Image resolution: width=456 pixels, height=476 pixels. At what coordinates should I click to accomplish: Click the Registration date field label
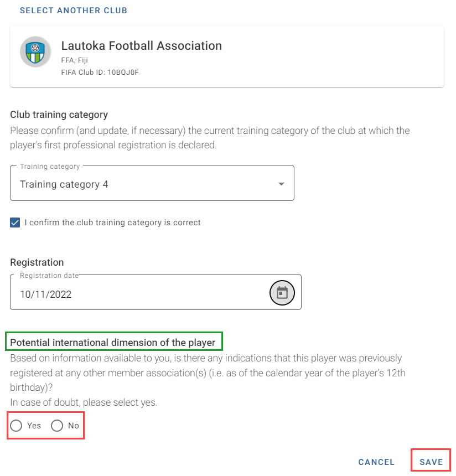[49, 275]
